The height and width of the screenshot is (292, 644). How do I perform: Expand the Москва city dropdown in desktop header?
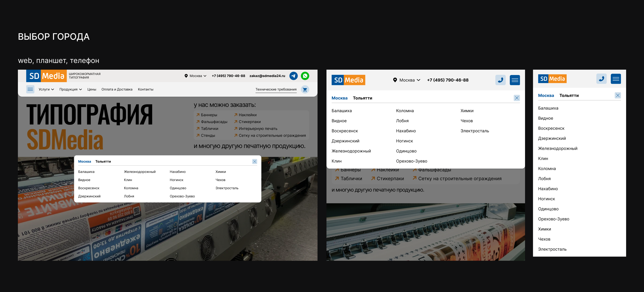195,76
